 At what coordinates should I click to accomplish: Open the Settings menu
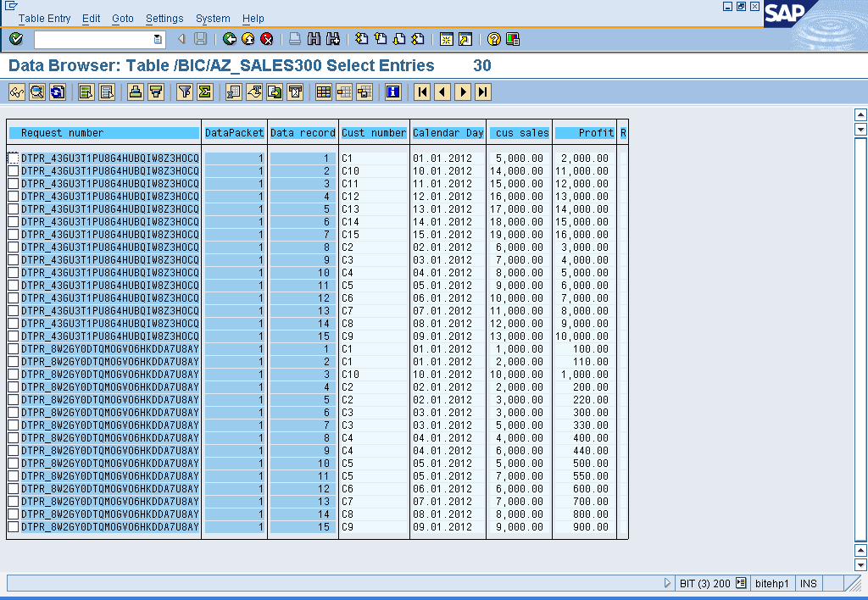164,19
